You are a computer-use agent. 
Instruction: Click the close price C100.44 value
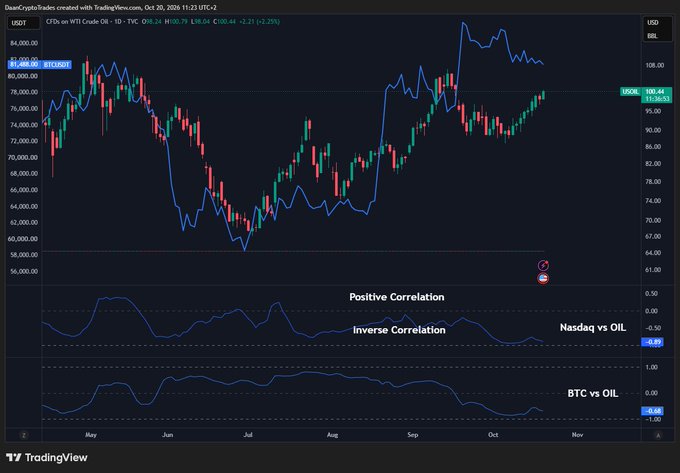pos(224,21)
